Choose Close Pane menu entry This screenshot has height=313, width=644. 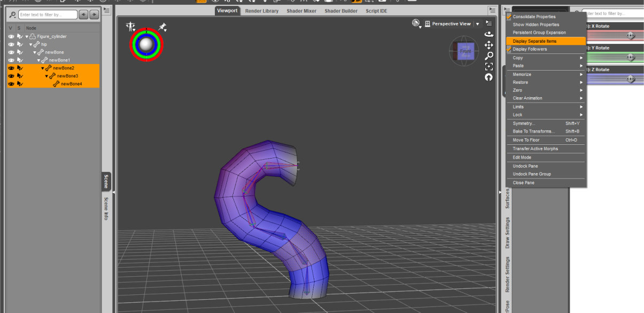tap(546, 183)
